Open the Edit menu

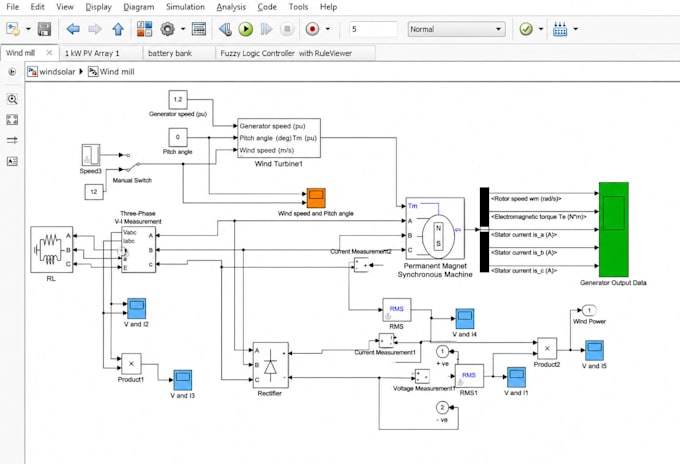[x=37, y=7]
